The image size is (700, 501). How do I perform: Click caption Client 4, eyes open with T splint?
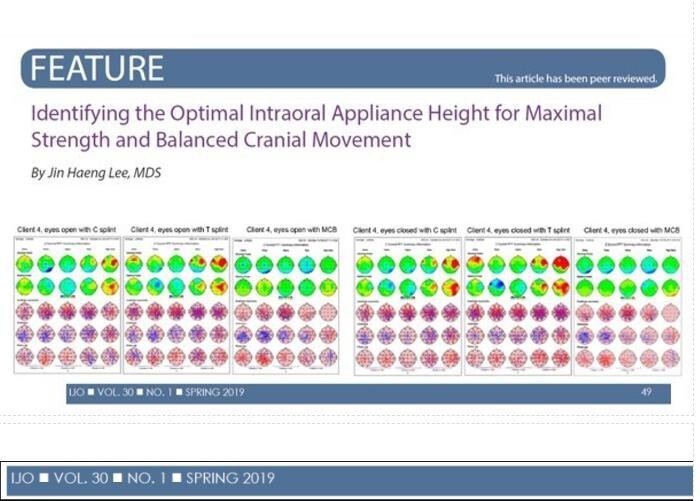(179, 230)
